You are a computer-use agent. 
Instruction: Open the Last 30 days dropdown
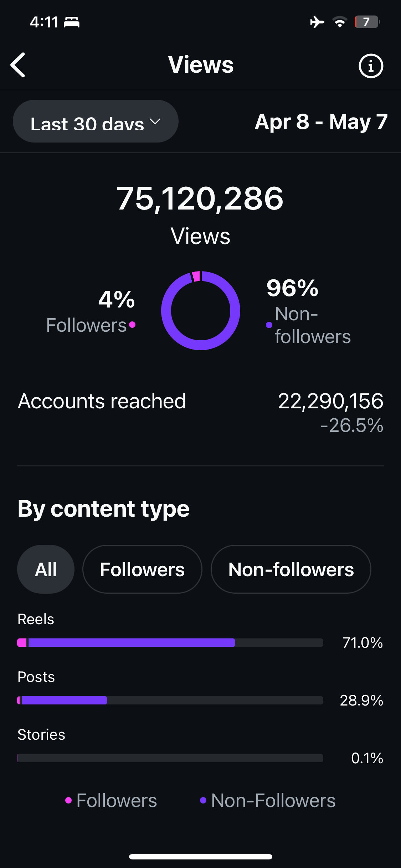[96, 122]
